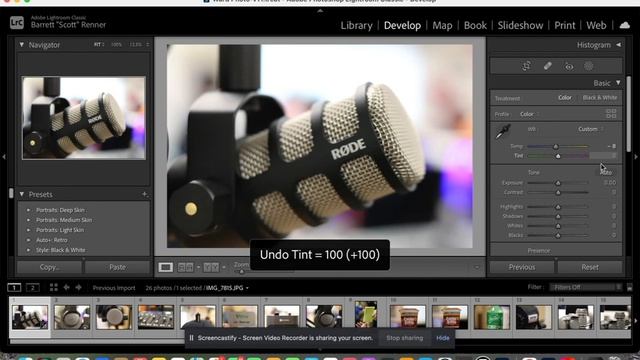Image resolution: width=640 pixels, height=360 pixels.
Task: Open the Profile Color dropdown
Action: click(x=529, y=114)
